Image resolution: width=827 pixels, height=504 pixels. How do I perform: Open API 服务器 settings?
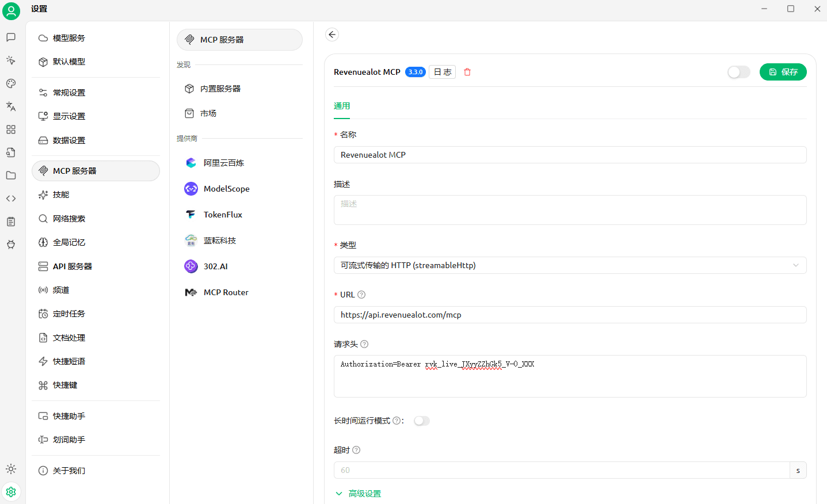click(x=96, y=266)
